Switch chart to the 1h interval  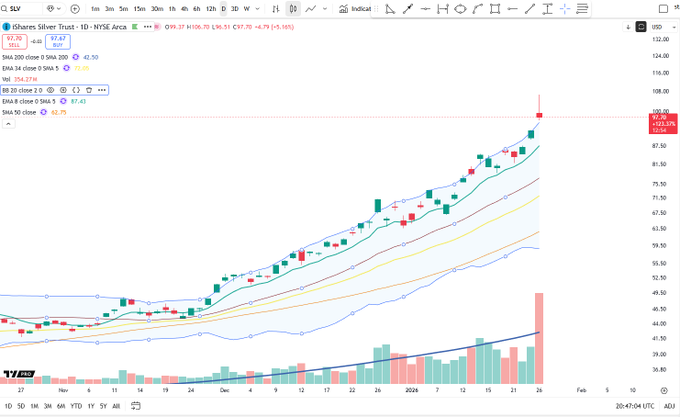point(172,9)
